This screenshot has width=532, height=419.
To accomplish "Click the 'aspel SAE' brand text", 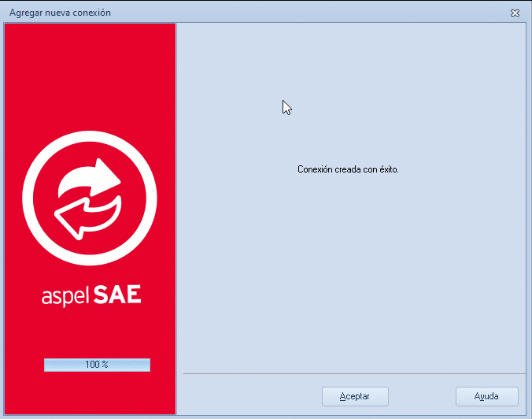I will tap(91, 295).
